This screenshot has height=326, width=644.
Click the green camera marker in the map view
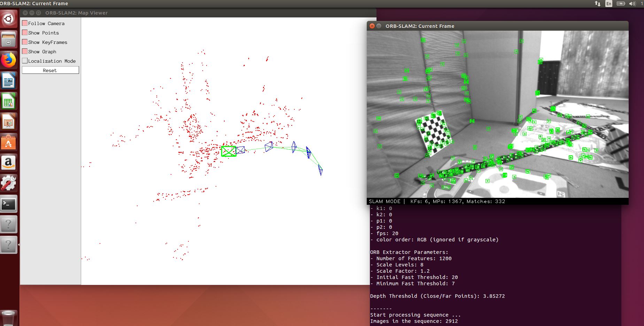click(228, 152)
